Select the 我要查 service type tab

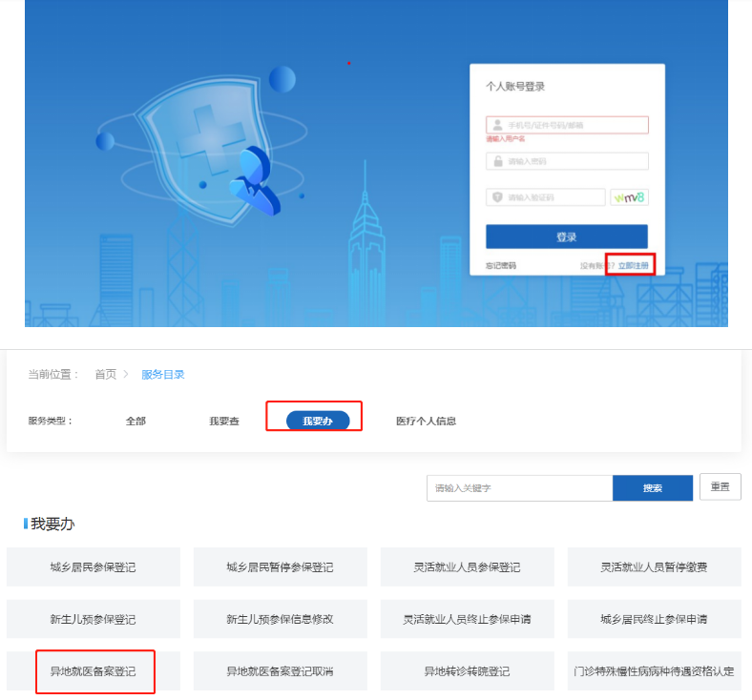[x=224, y=421]
